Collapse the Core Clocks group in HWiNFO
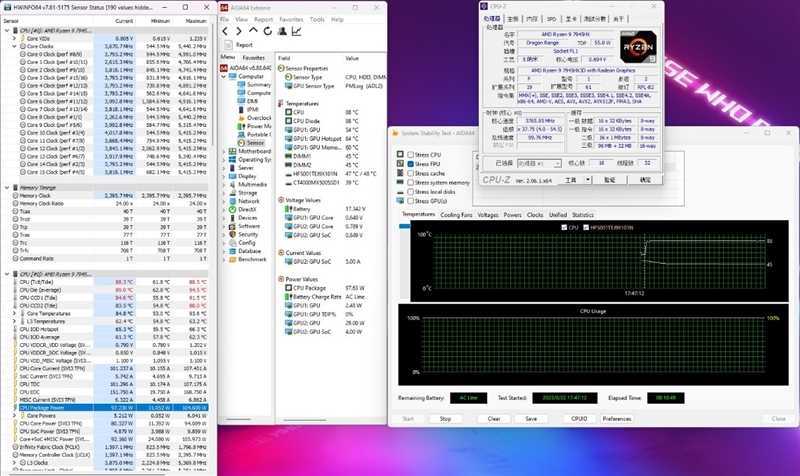The height and width of the screenshot is (476, 800). click(14, 46)
